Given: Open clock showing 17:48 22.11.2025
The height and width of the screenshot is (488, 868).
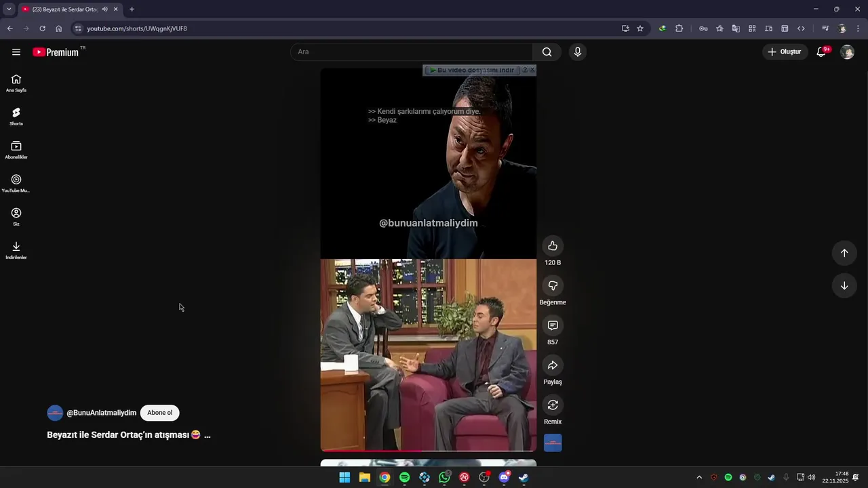Looking at the screenshot, I should coord(835,477).
